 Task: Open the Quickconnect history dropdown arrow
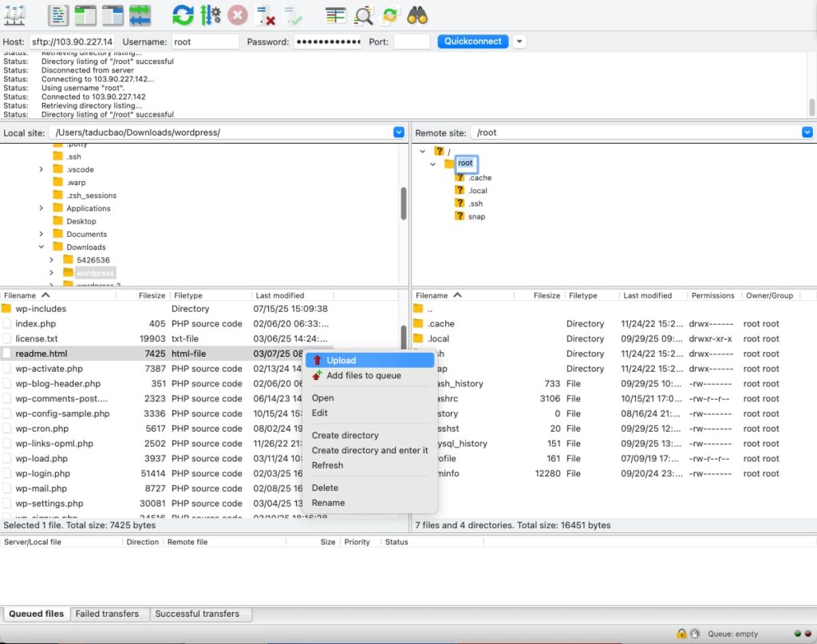pyautogui.click(x=519, y=41)
